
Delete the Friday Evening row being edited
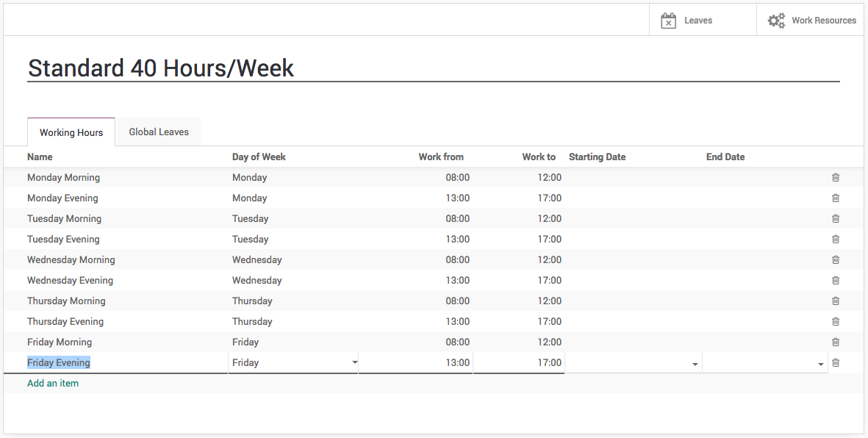[x=835, y=362]
